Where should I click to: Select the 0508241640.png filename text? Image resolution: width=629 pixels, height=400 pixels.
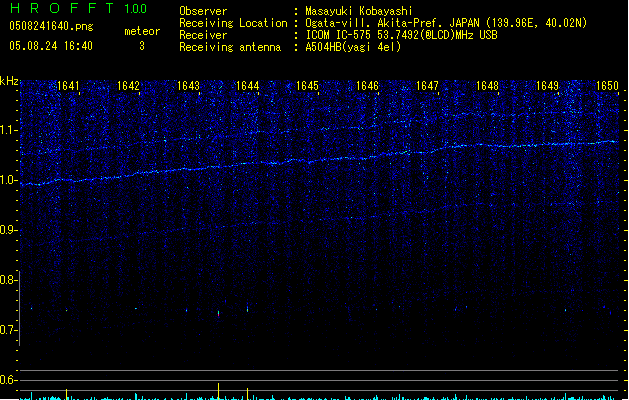50,27
